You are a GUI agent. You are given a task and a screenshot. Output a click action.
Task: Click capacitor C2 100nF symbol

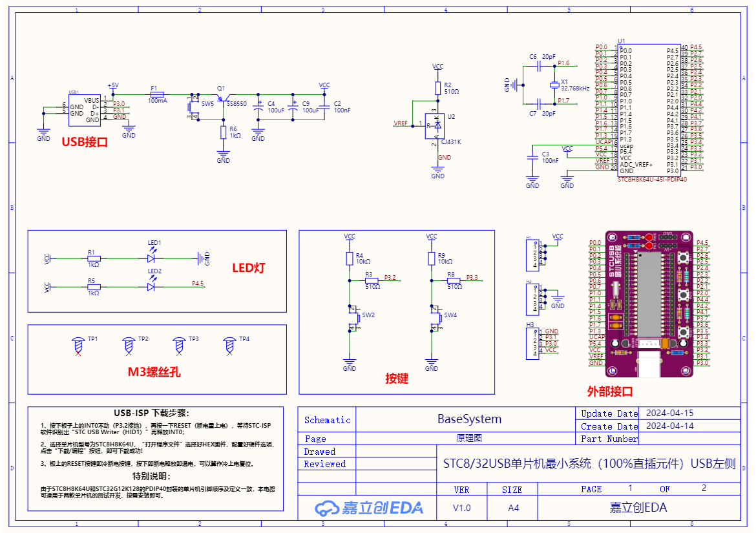tap(324, 107)
